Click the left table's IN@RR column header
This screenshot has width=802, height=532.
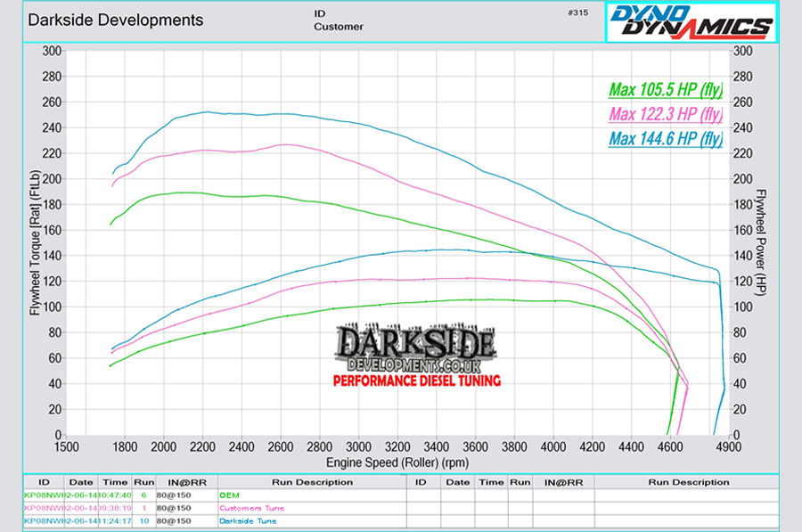tap(187, 482)
